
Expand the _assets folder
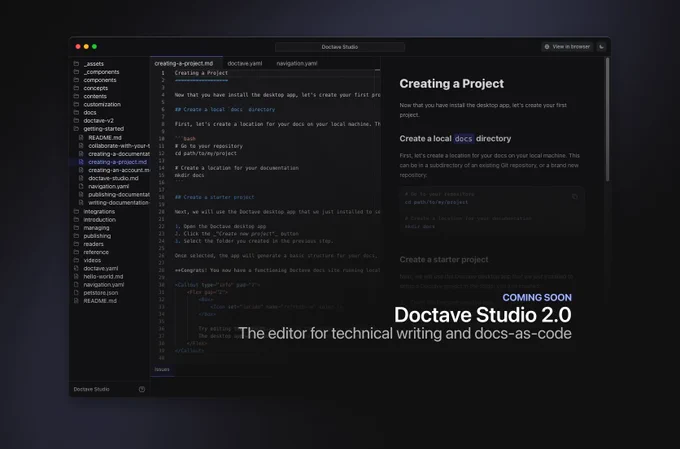[x=94, y=64]
